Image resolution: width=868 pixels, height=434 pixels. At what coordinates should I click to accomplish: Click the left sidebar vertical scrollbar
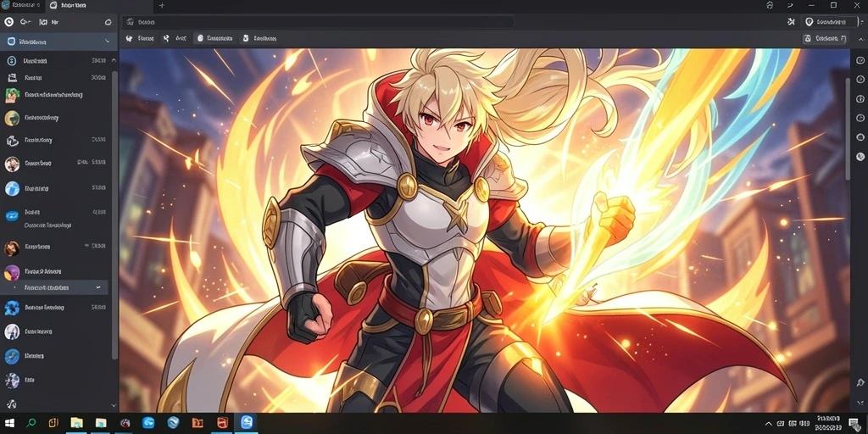(x=114, y=214)
